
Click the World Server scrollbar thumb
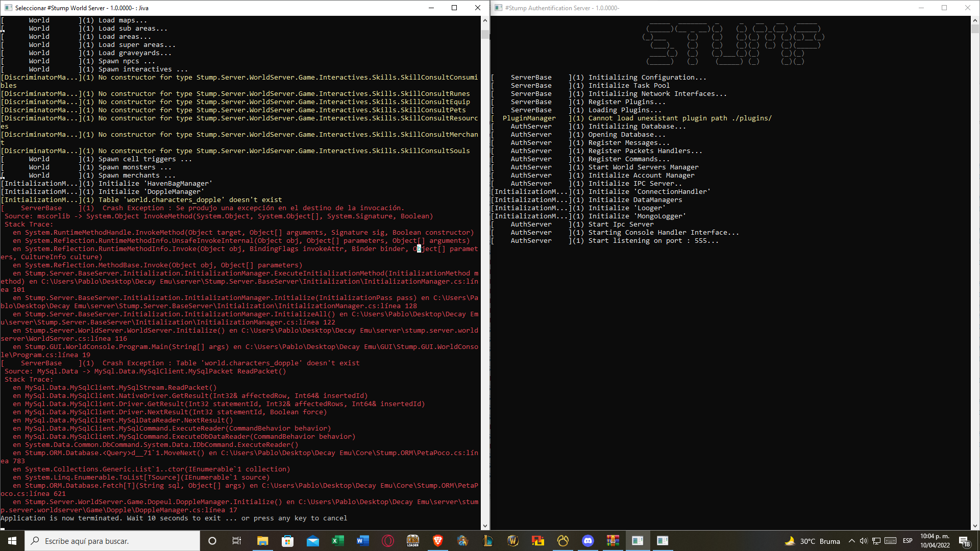(485, 34)
